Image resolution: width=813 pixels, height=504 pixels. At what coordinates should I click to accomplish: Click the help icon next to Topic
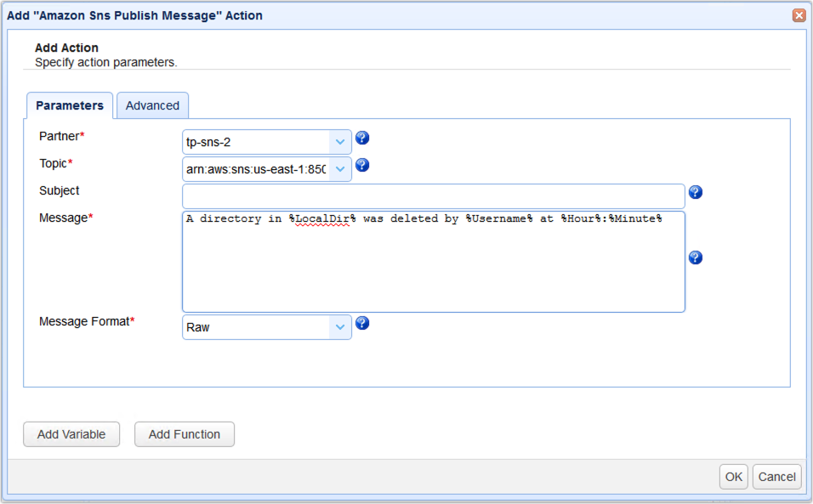pos(362,166)
